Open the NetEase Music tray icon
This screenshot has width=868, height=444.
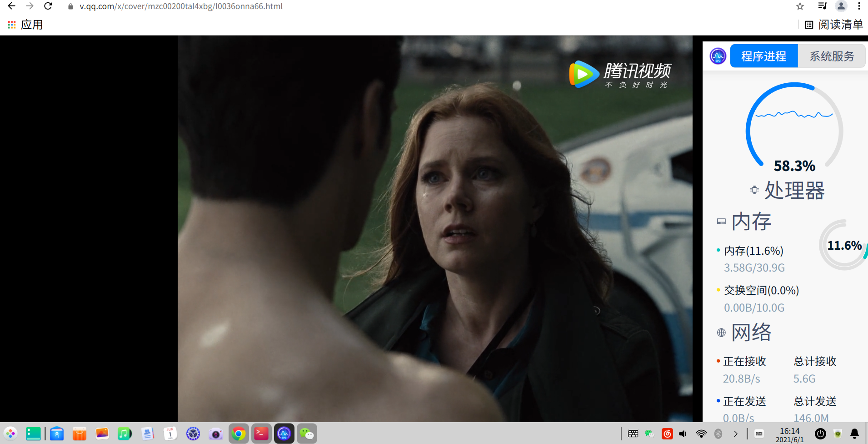667,434
